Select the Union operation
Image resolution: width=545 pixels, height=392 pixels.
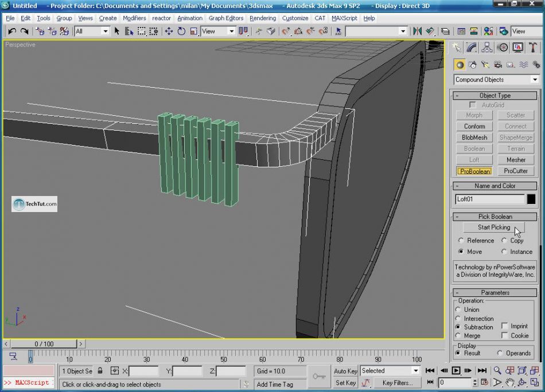(x=458, y=309)
